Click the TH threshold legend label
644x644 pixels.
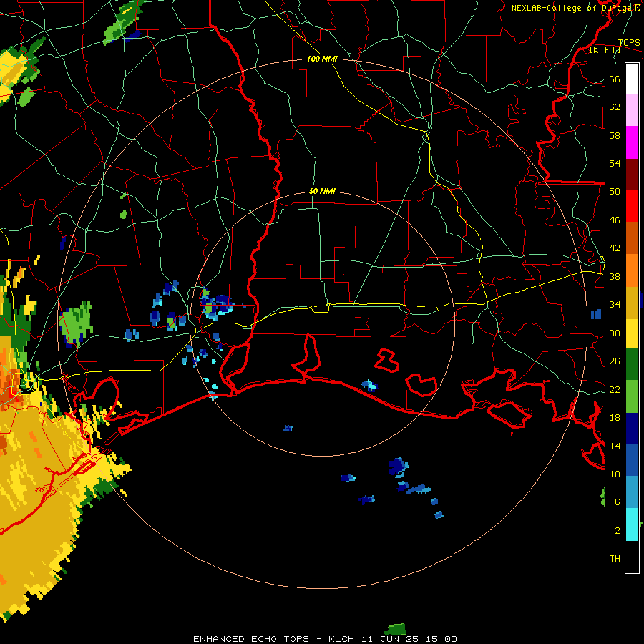[x=615, y=559]
